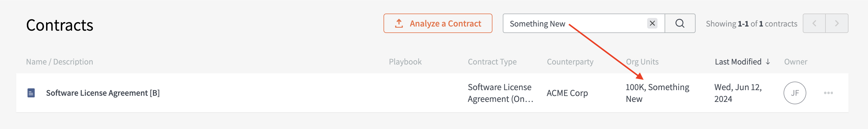
Task: Click the document icon beside Software License Agreement
Action: click(31, 93)
